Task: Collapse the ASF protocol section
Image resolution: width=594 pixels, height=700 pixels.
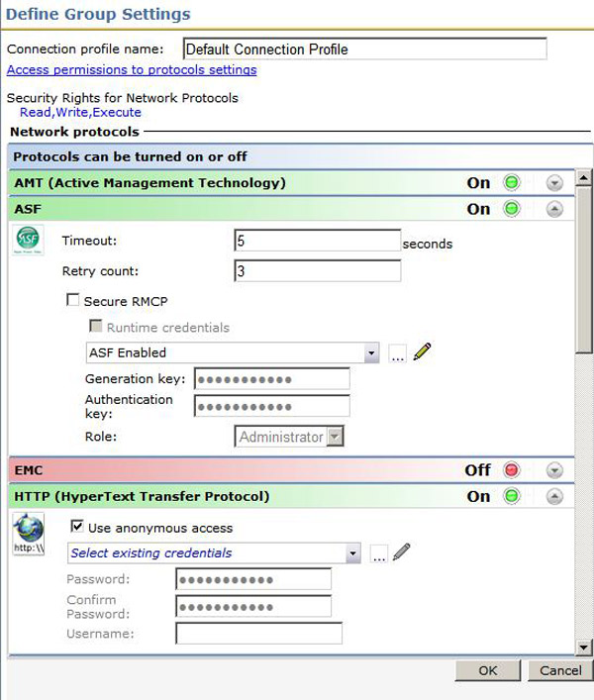Action: point(554,209)
